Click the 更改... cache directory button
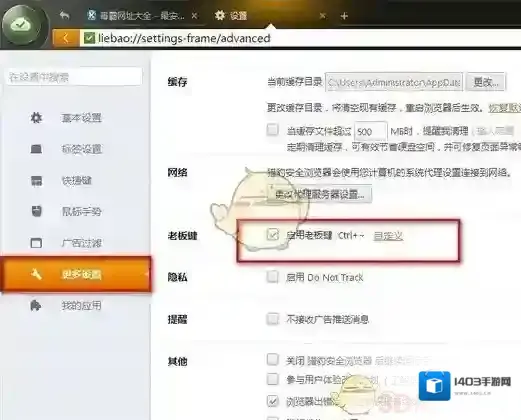 pos(486,82)
